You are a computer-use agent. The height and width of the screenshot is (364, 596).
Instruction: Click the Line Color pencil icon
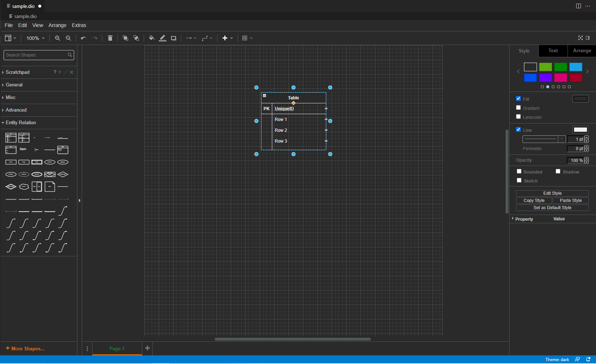[163, 38]
